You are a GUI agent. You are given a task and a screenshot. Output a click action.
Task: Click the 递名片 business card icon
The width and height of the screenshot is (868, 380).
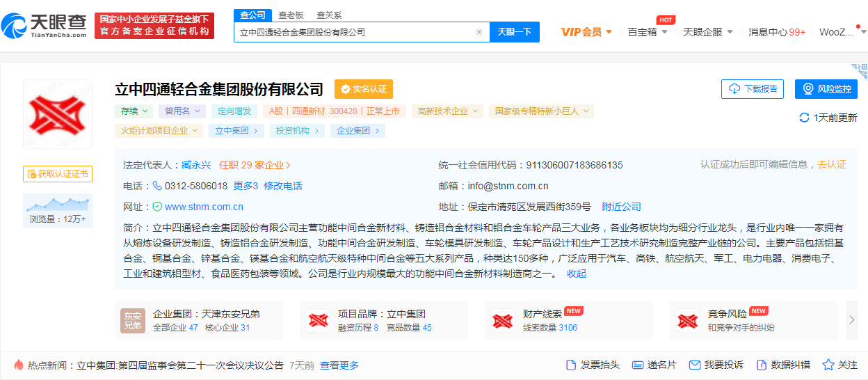click(x=638, y=365)
